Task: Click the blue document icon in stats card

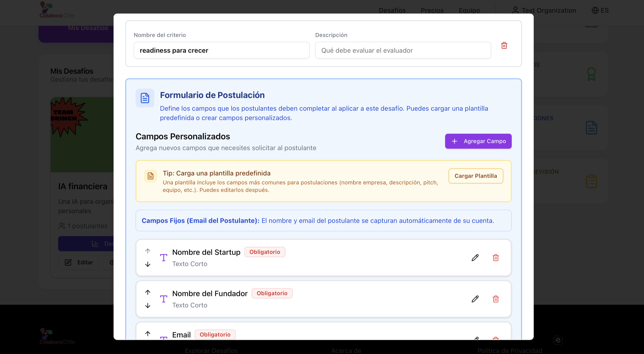Action: coord(591,128)
